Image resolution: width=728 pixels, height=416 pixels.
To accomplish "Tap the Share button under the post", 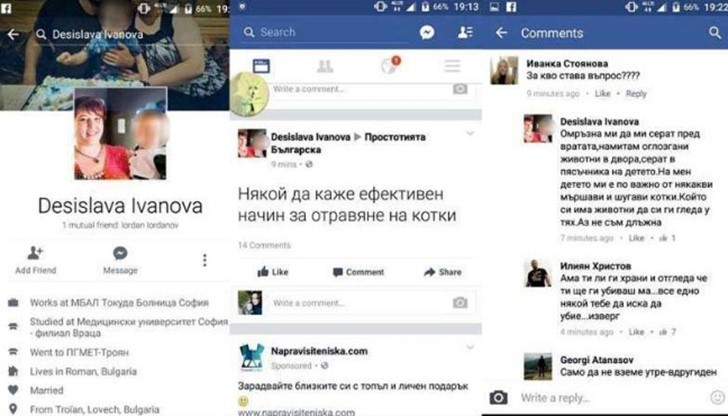I will [x=442, y=272].
